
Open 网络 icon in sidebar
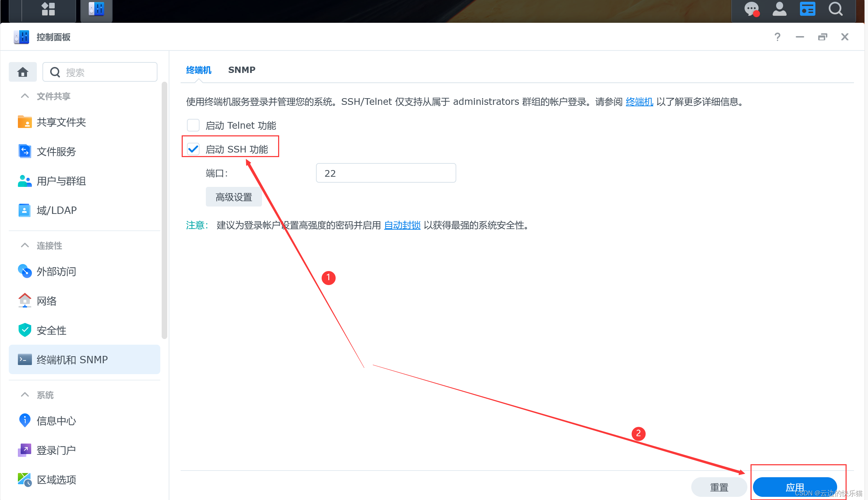pos(25,300)
